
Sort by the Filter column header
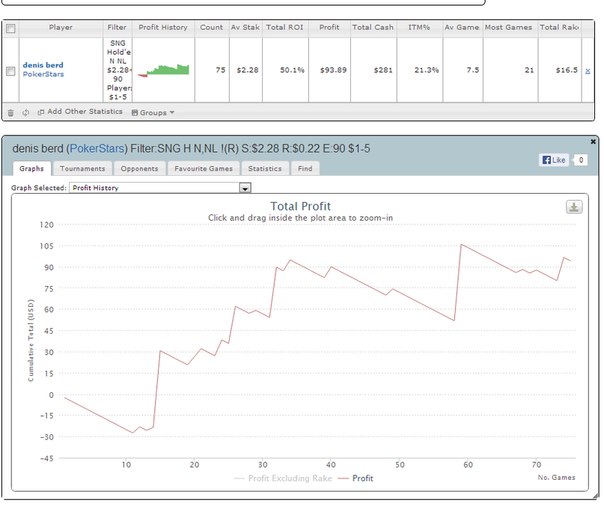[x=117, y=28]
